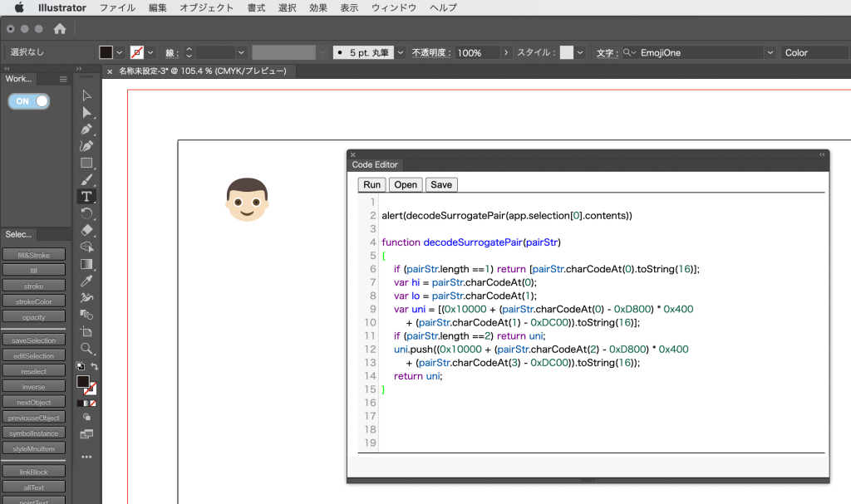Select the Zoom magnifier tool
851x504 pixels.
86,349
